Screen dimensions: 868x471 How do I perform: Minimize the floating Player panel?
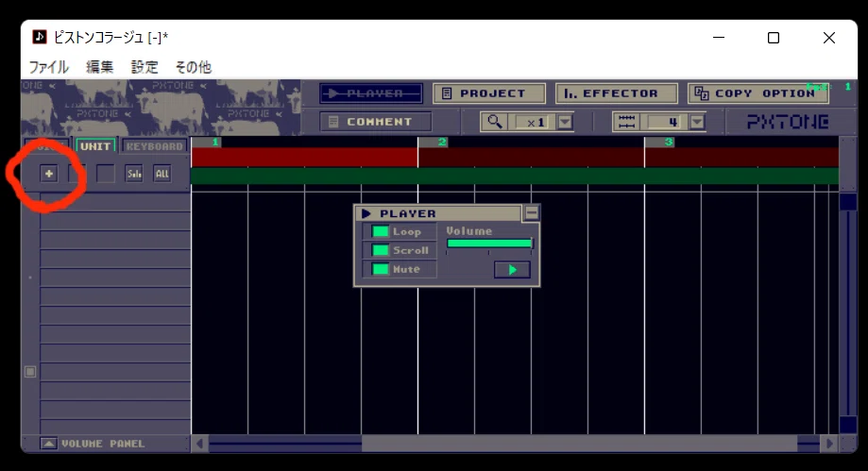(532, 212)
